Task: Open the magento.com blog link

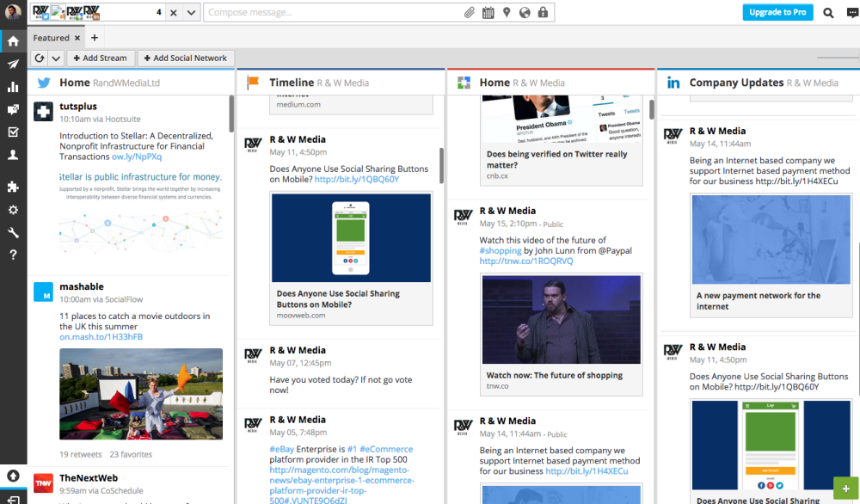Action: click(340, 485)
